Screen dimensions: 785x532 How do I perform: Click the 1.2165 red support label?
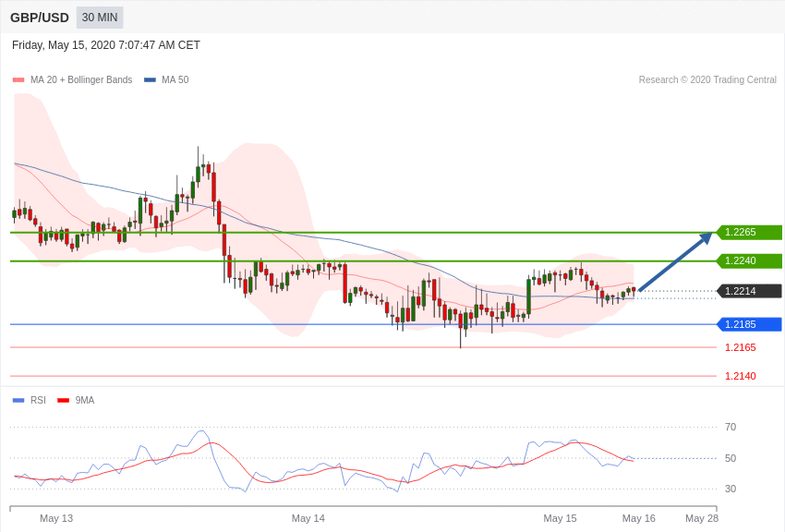tap(741, 347)
